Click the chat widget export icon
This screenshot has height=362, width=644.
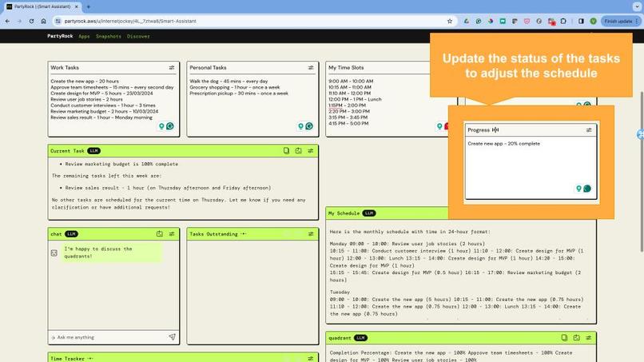click(x=159, y=234)
